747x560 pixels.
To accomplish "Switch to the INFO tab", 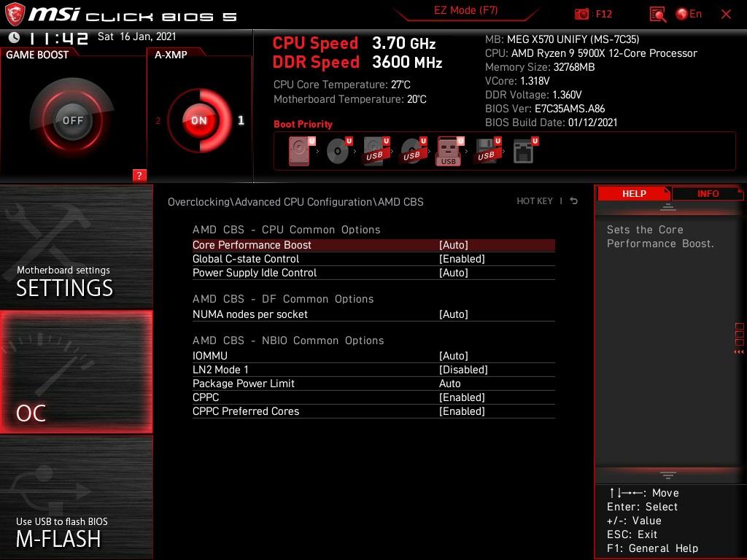I will click(708, 193).
